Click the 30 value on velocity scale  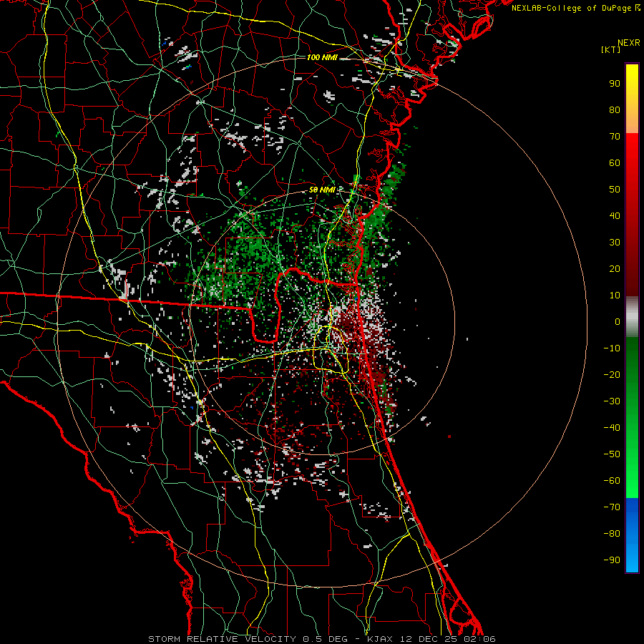(615, 243)
